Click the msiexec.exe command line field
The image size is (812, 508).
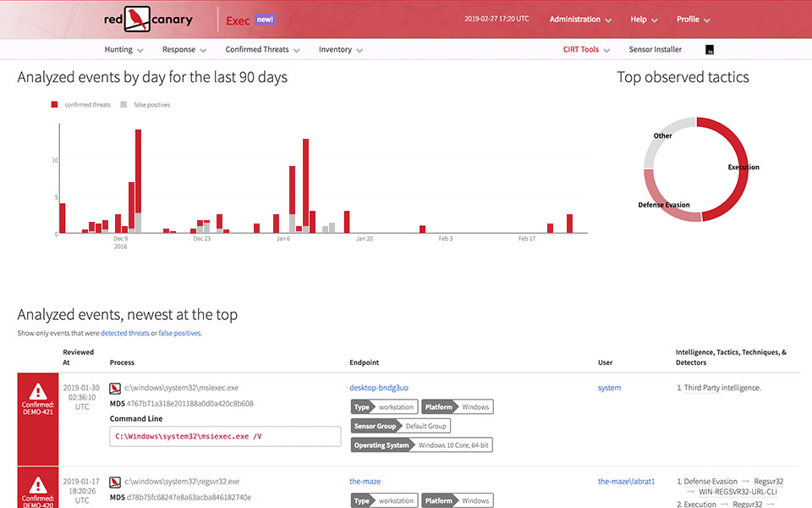point(225,437)
